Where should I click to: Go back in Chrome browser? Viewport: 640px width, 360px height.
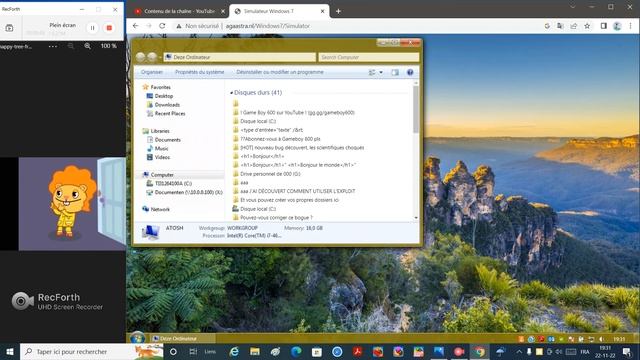(136, 26)
